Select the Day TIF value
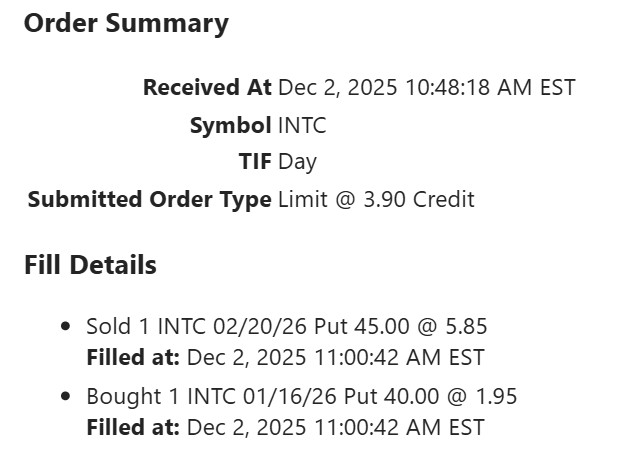Screen dimensions: 642x473 coord(298,162)
